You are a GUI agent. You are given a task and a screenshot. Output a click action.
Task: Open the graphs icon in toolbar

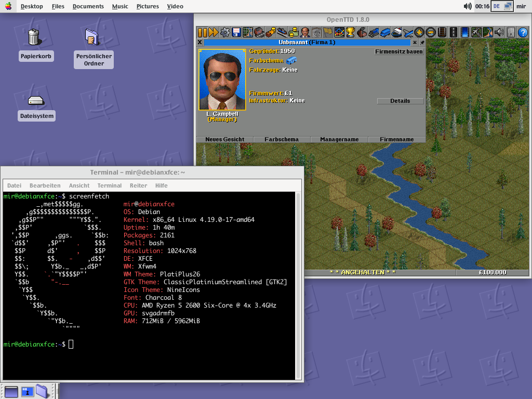coord(339,33)
